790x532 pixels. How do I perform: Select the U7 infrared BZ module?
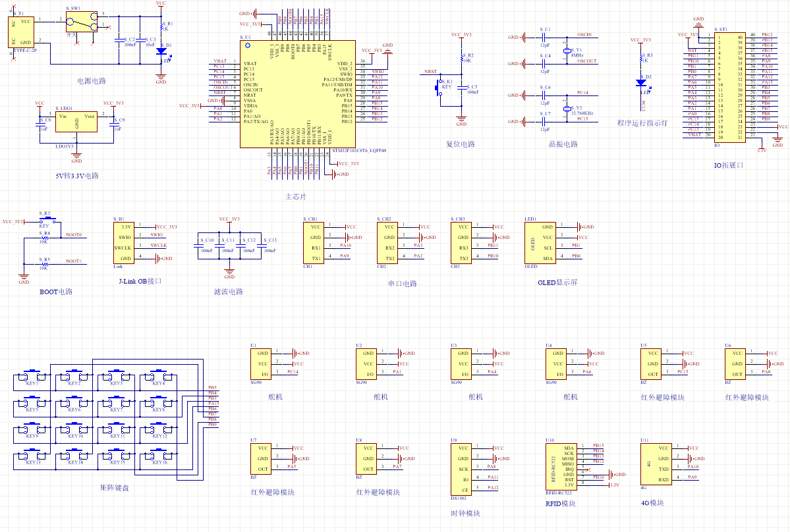point(260,458)
